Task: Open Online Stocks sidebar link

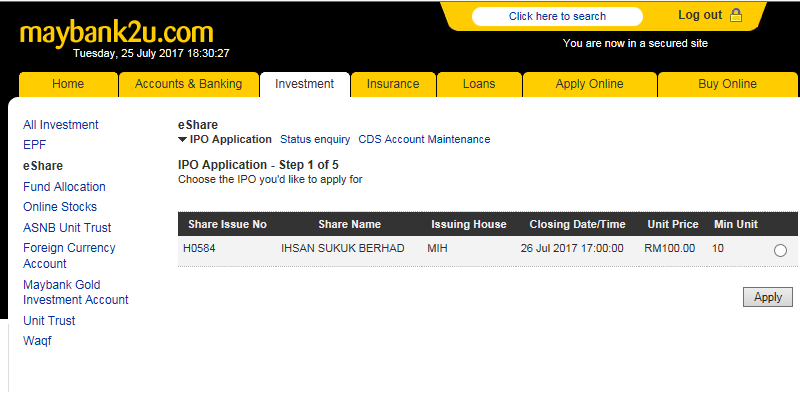Action: coord(60,207)
